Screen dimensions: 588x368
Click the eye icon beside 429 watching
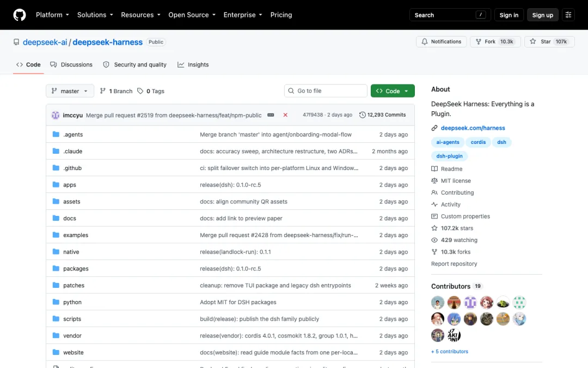(434, 240)
